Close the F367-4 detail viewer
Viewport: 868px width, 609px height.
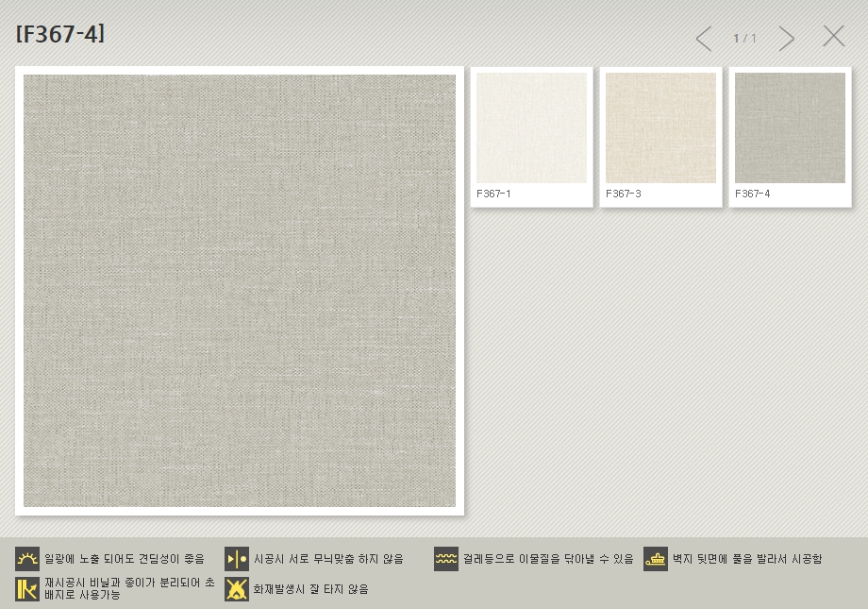pyautogui.click(x=833, y=37)
